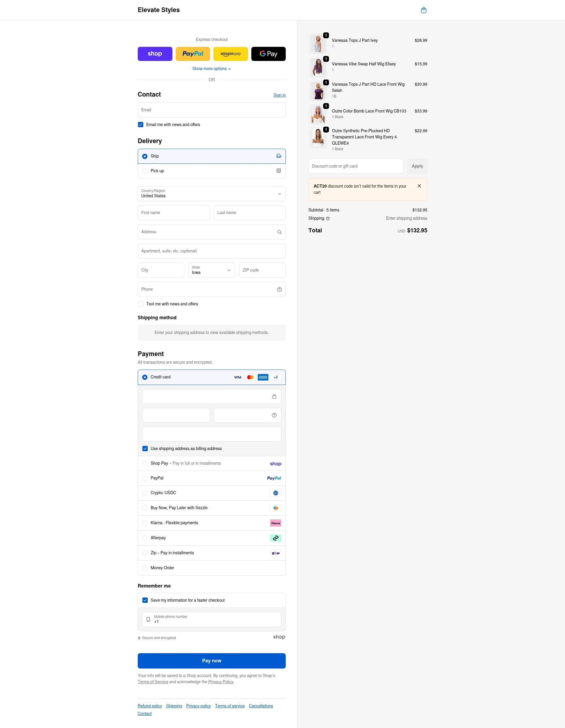The image size is (565, 728).
Task: Pay with Google Pay express checkout
Action: click(268, 54)
